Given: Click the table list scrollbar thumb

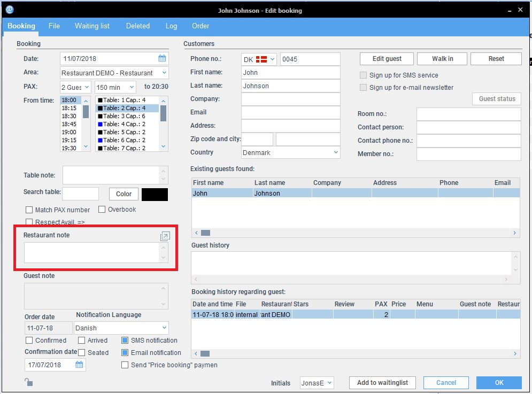Looking at the screenshot, I should [x=163, y=113].
